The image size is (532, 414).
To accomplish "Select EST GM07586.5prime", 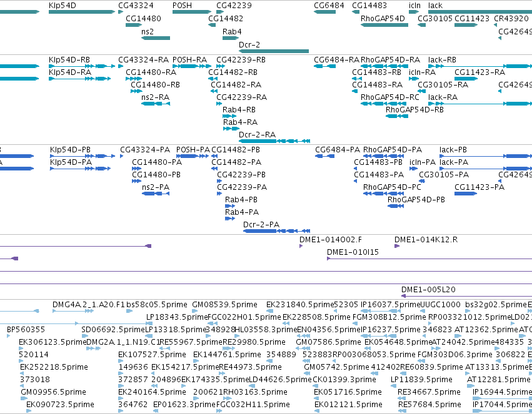I will click(x=328, y=342).
